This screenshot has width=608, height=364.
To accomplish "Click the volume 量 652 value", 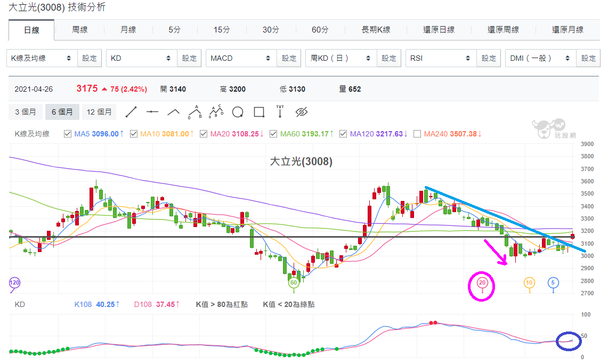I will tap(350, 89).
